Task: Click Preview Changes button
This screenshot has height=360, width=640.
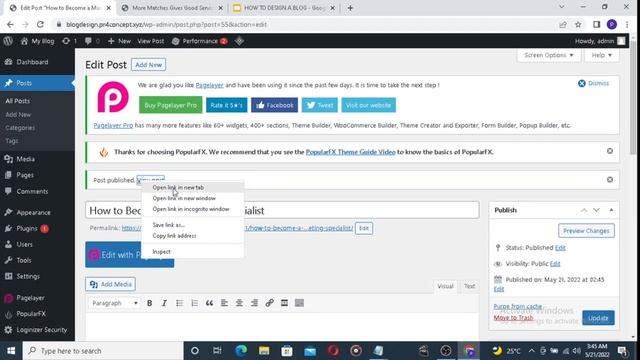Action: click(586, 231)
